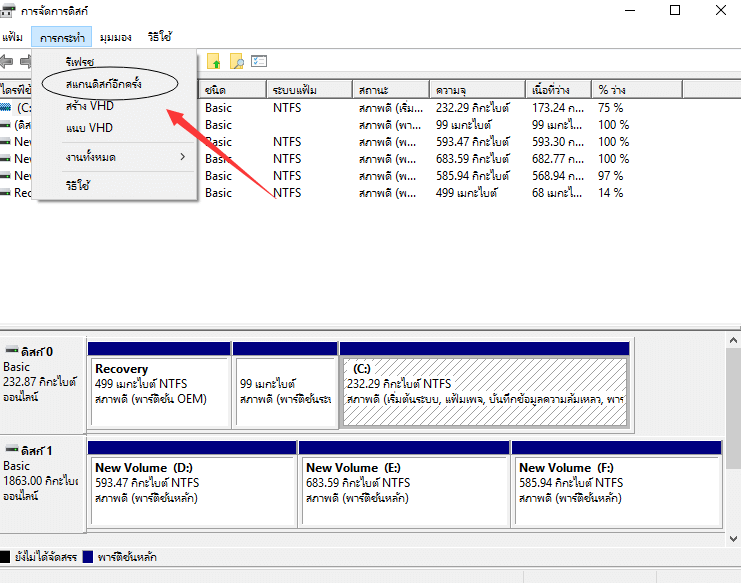This screenshot has width=741, height=583.
Task: Click the checklist toolbar icon
Action: coord(259,62)
